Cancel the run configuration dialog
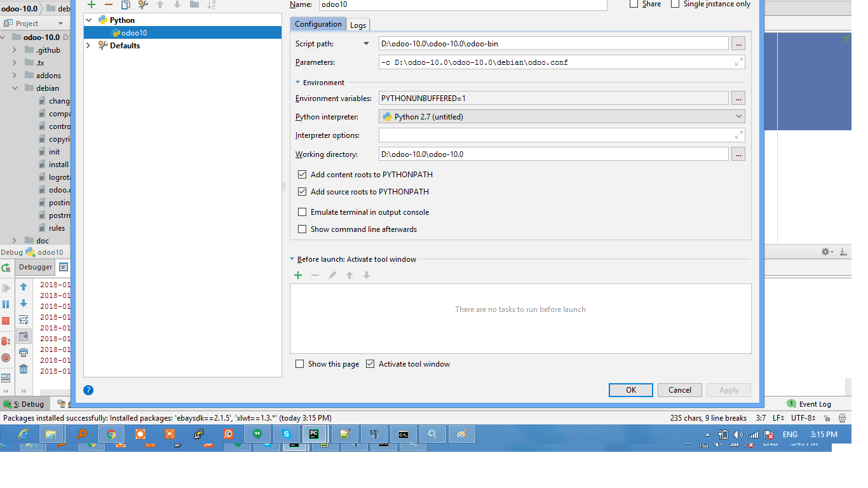The height and width of the screenshot is (488, 868). pyautogui.click(x=679, y=390)
